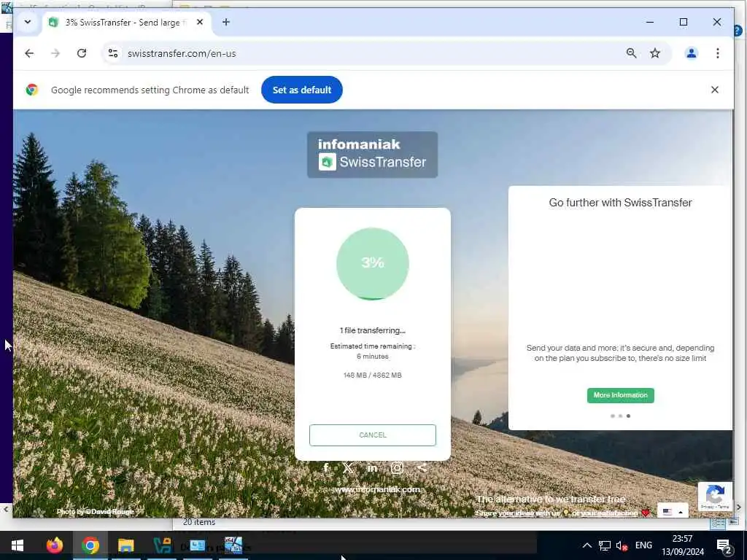Select the third carousel dot
The width and height of the screenshot is (747, 560).
[x=628, y=416]
